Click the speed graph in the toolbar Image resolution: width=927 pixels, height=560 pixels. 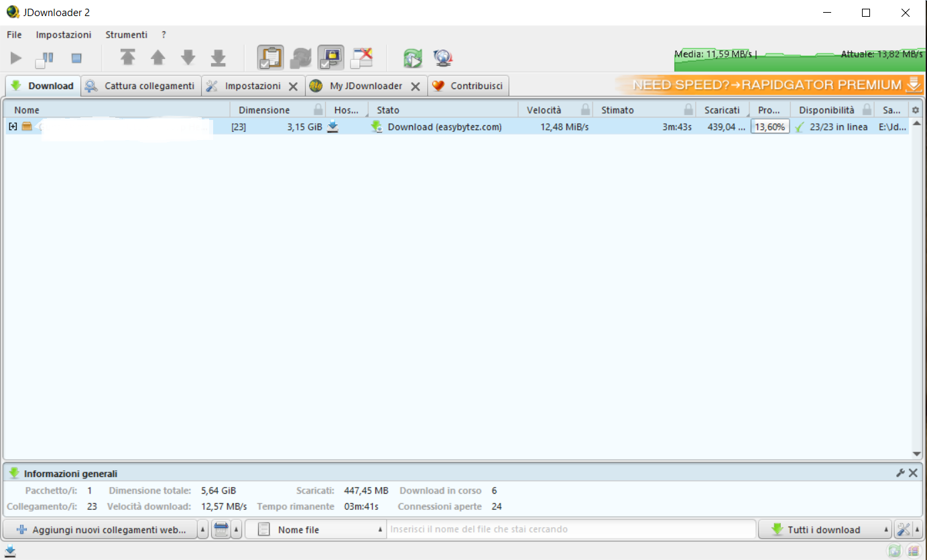pos(798,58)
